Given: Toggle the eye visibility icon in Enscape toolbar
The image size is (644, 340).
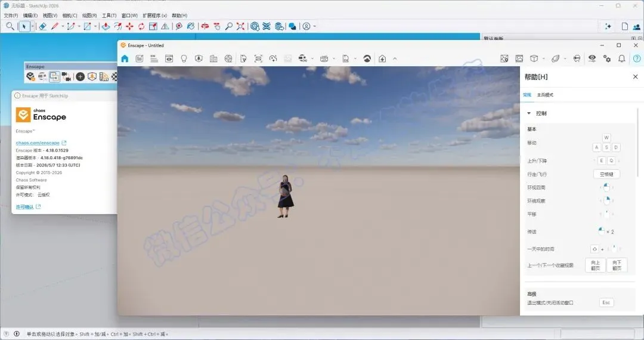Looking at the screenshot, I should [x=592, y=58].
